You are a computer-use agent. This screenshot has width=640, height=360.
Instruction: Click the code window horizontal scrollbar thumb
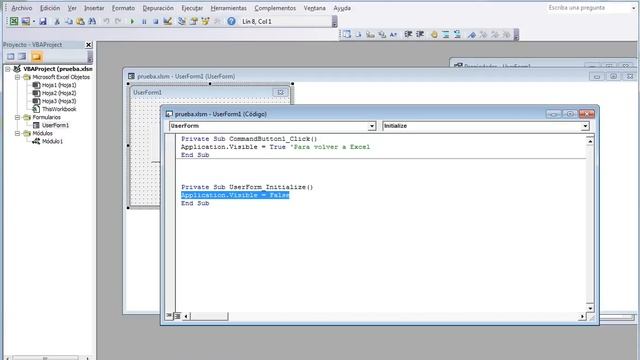point(209,316)
